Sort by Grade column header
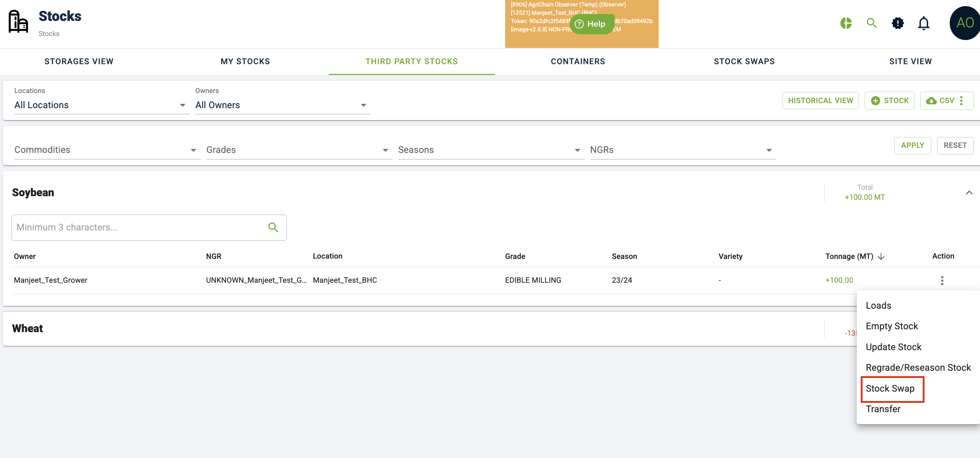This screenshot has height=458, width=980. [515, 256]
